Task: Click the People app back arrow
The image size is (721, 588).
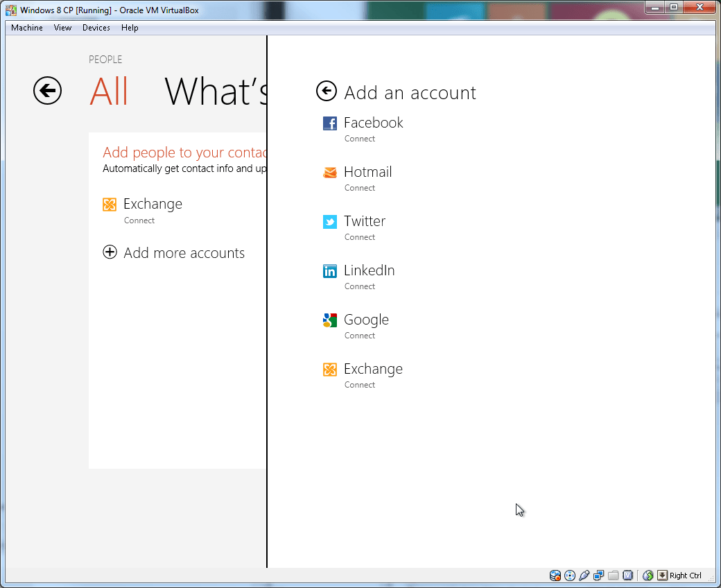Action: pos(47,91)
